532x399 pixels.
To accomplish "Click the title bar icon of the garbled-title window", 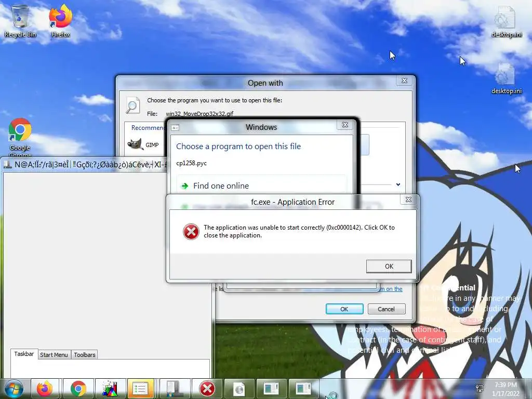I will pyautogui.click(x=8, y=165).
